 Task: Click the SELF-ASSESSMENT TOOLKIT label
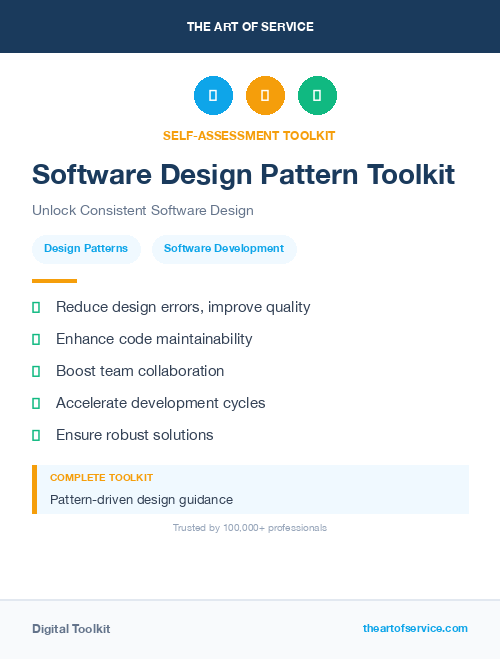click(x=249, y=136)
